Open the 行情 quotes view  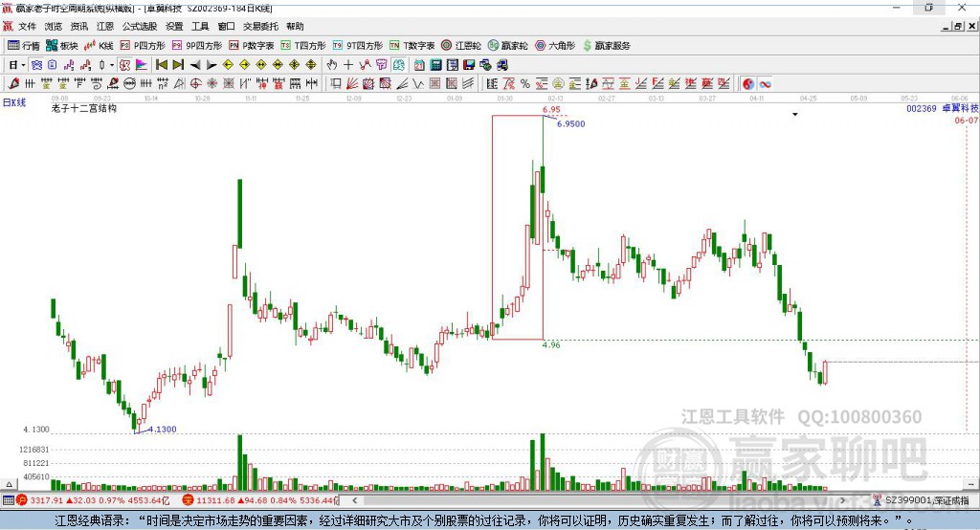click(x=23, y=46)
